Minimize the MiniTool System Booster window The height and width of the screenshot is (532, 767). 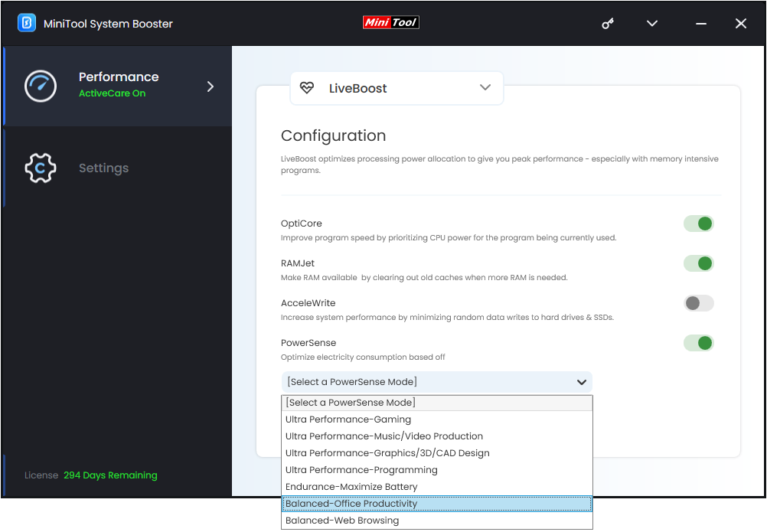tap(701, 24)
